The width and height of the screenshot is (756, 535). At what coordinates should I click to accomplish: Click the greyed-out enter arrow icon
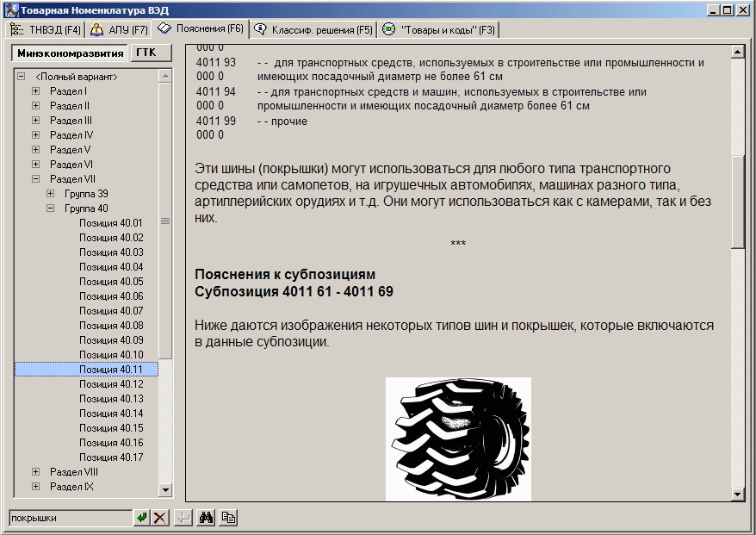click(x=183, y=518)
